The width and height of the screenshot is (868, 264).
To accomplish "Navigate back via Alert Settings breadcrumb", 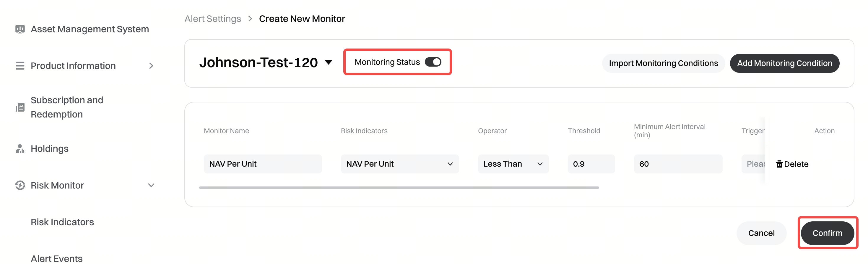I will coord(213,19).
